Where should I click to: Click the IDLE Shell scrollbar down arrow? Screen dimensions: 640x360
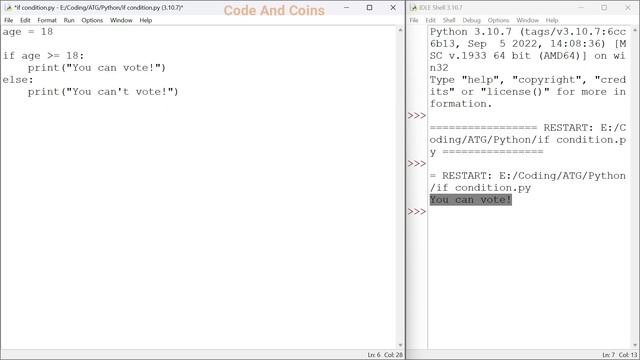click(x=635, y=345)
